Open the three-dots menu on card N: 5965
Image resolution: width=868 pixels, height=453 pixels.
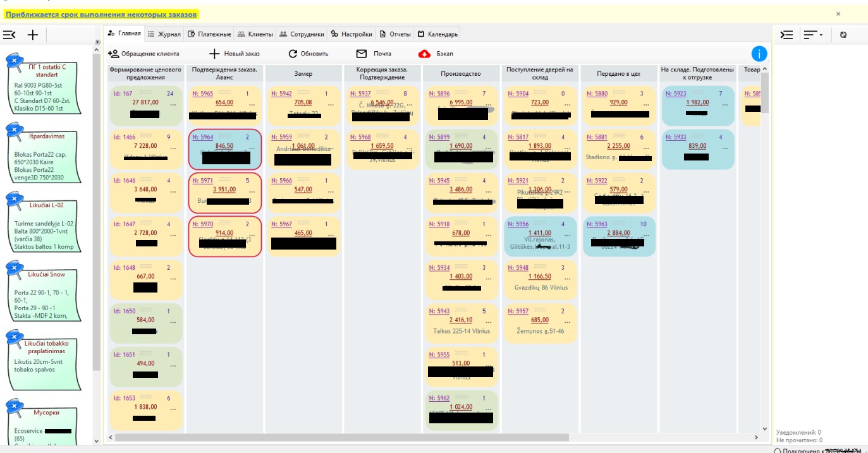pos(252,105)
